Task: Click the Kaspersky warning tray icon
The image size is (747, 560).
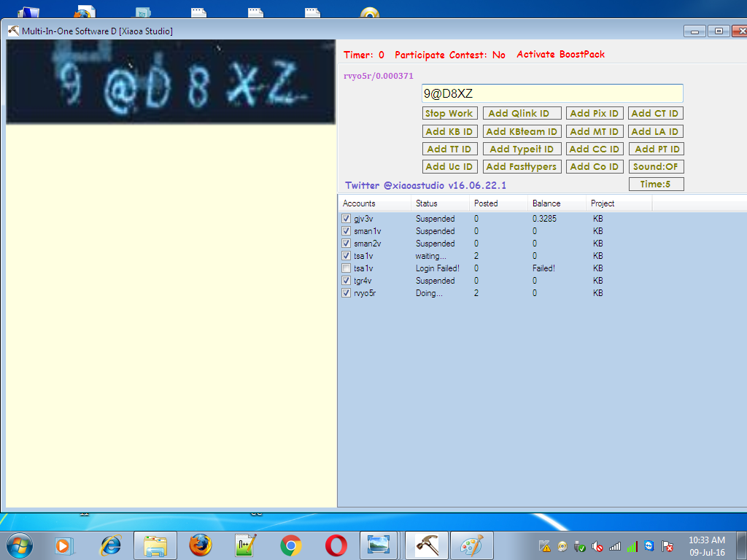Action: [x=544, y=546]
